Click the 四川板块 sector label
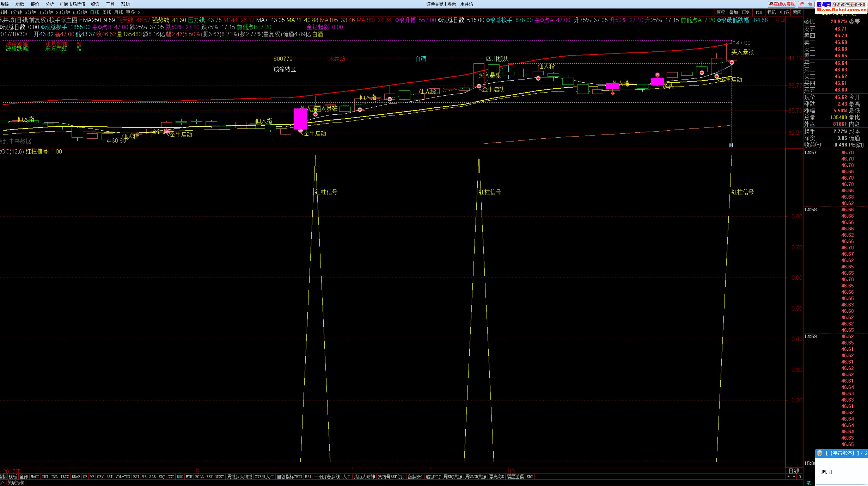The width and height of the screenshot is (868, 486). click(497, 58)
